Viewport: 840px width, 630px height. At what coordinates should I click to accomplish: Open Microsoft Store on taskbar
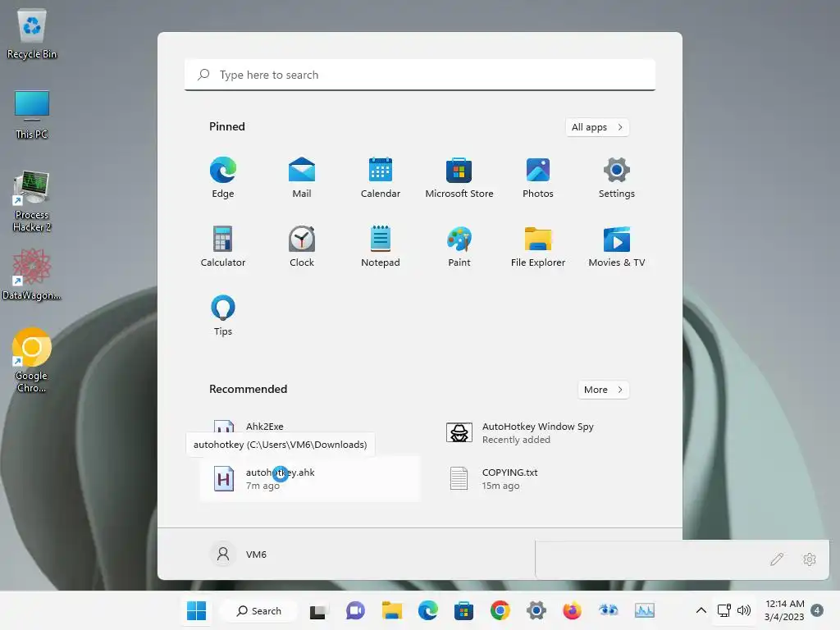464,610
